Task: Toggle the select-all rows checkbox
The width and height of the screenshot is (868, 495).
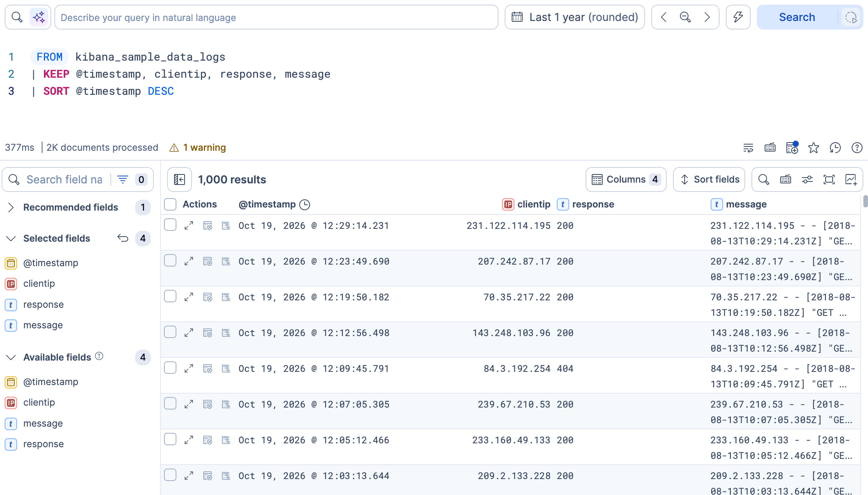Action: (170, 204)
